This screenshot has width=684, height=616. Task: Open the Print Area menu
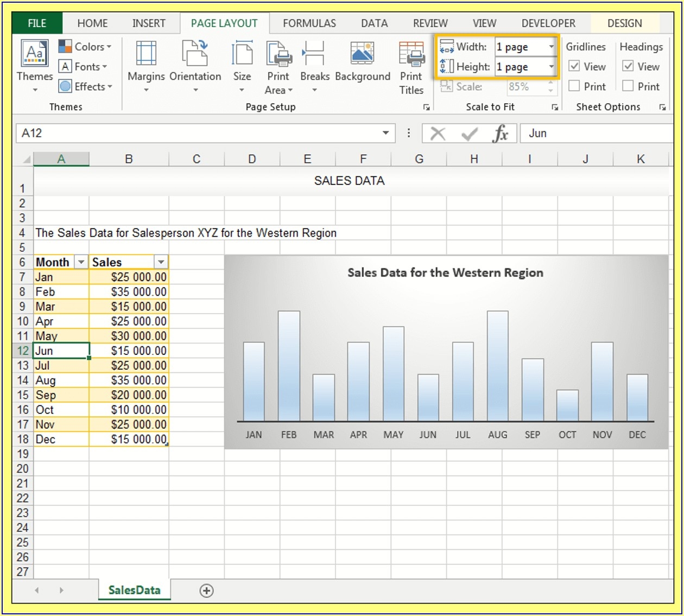(278, 55)
